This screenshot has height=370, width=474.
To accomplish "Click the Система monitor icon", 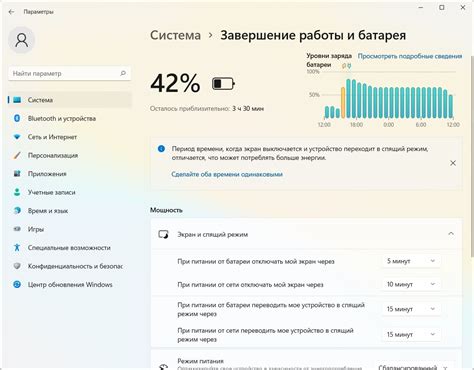I will [17, 100].
